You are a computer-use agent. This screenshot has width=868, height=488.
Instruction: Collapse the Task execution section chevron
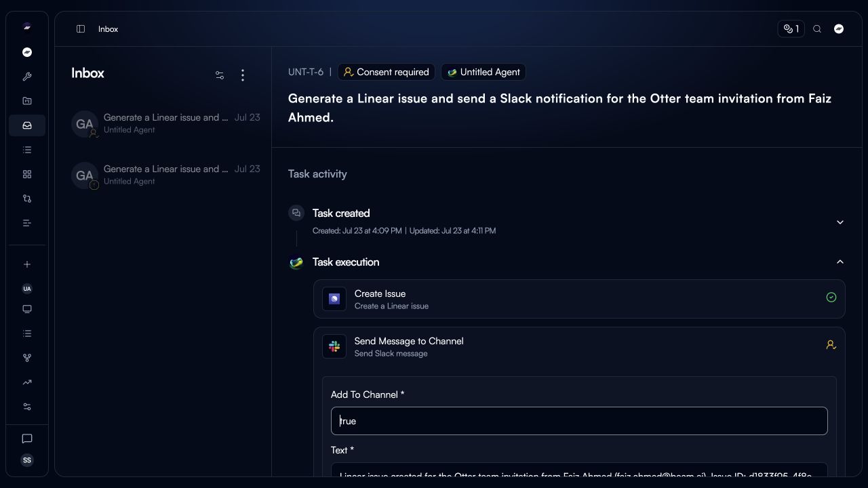(840, 262)
